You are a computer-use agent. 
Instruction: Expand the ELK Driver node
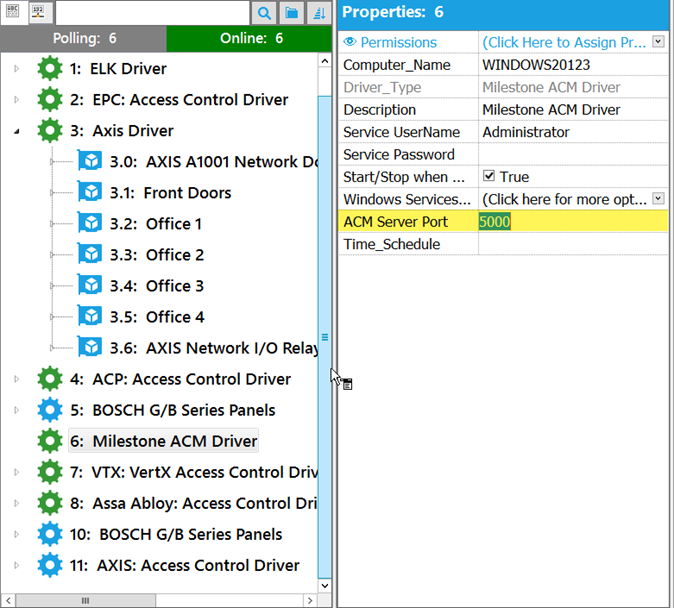16,68
